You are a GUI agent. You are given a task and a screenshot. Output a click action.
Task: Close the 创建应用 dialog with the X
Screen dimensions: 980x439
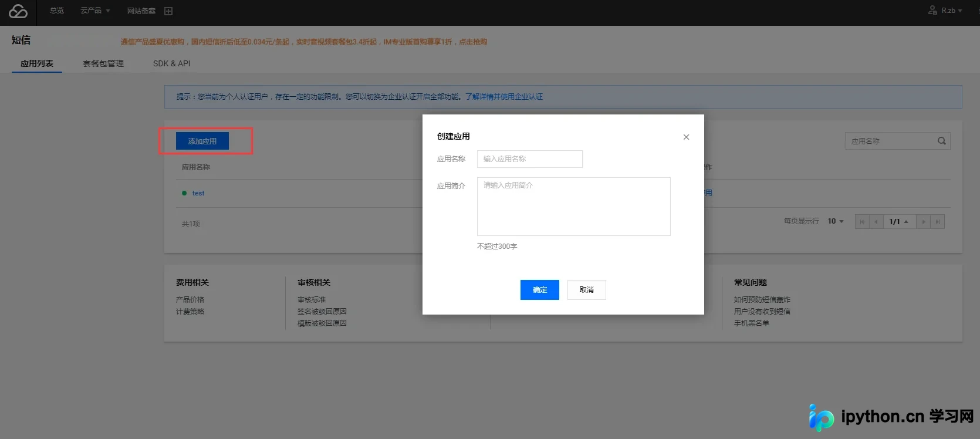(686, 137)
